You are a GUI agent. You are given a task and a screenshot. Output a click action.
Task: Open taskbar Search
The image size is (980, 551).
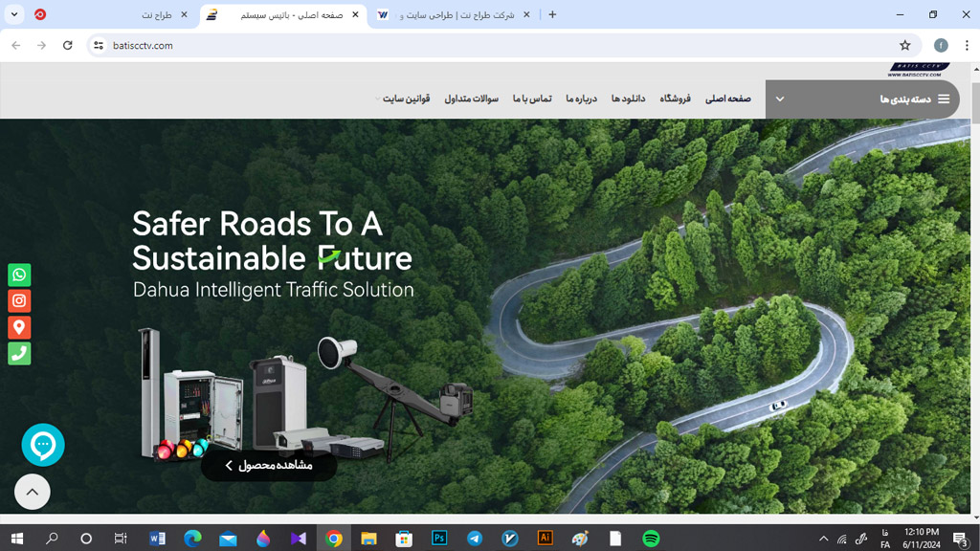pyautogui.click(x=52, y=539)
